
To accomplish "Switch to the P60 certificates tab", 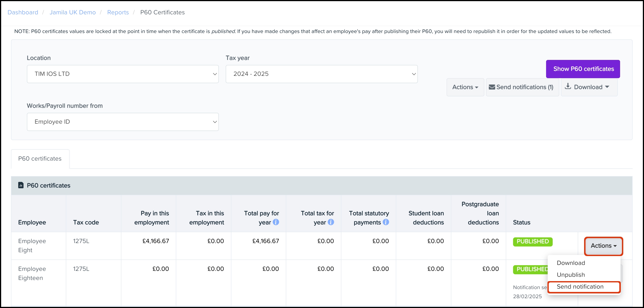I will 40,159.
